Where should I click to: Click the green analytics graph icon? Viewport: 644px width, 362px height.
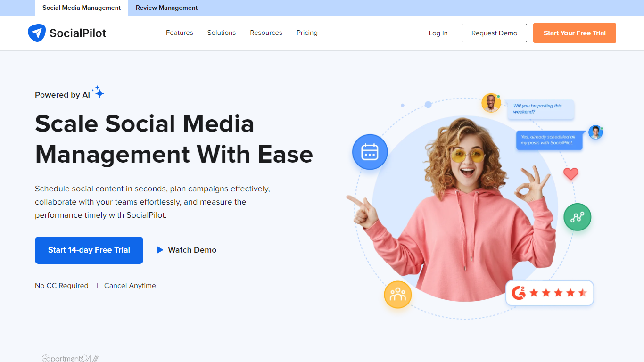pyautogui.click(x=577, y=217)
